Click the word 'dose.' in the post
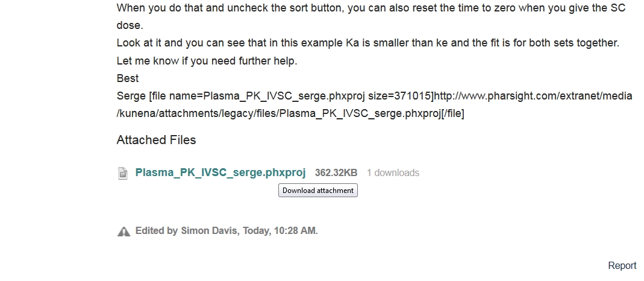644x281 pixels. click(x=130, y=25)
